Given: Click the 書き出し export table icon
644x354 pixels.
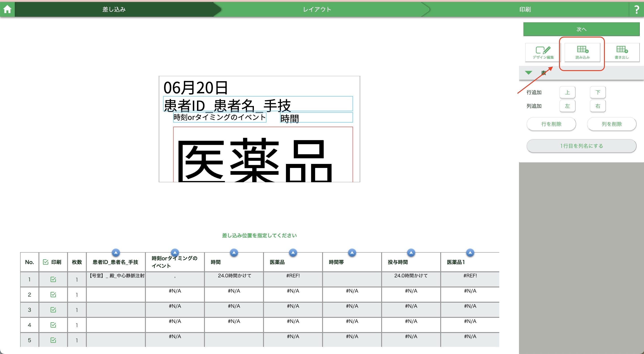Looking at the screenshot, I should 621,52.
